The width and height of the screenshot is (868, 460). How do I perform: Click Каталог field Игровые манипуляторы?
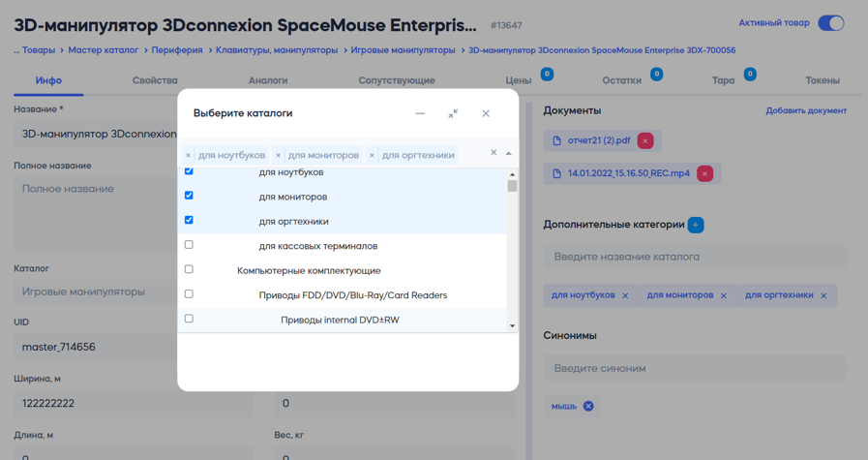95,291
